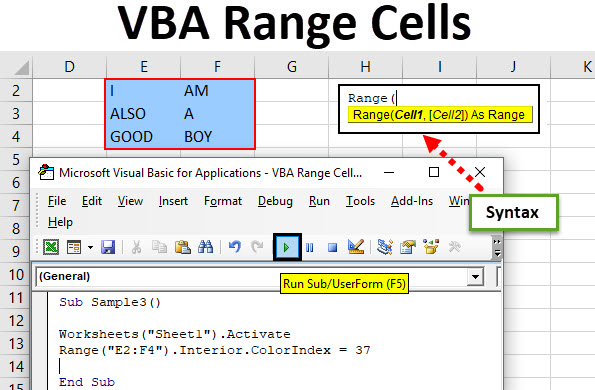Run the Sub/UserForm with the green play button
The image size is (595, 390).
click(287, 247)
